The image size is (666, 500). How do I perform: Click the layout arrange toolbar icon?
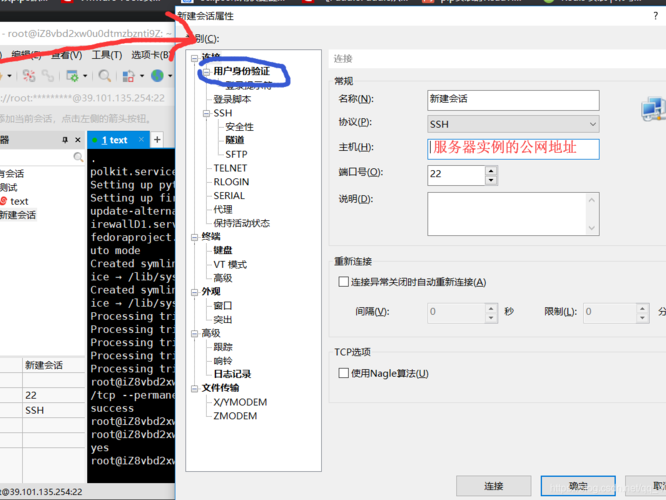(x=128, y=76)
